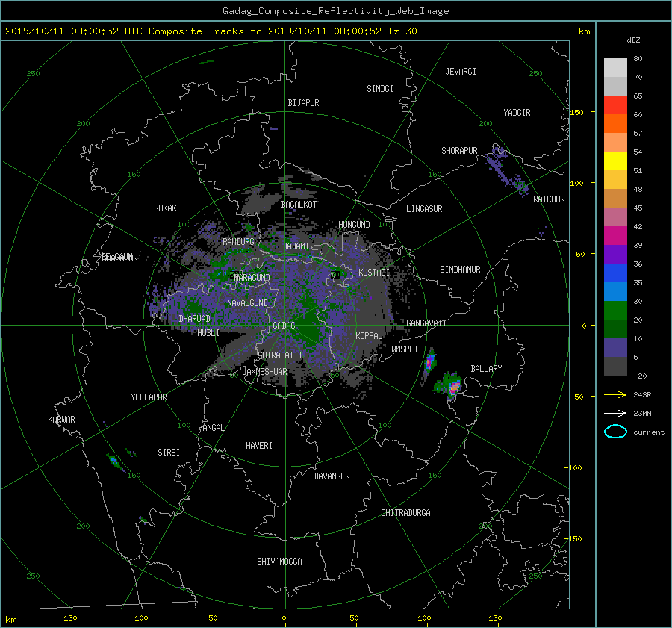Click the DAVANGERI label
Image resolution: width=672 pixels, height=628 pixels.
(334, 476)
